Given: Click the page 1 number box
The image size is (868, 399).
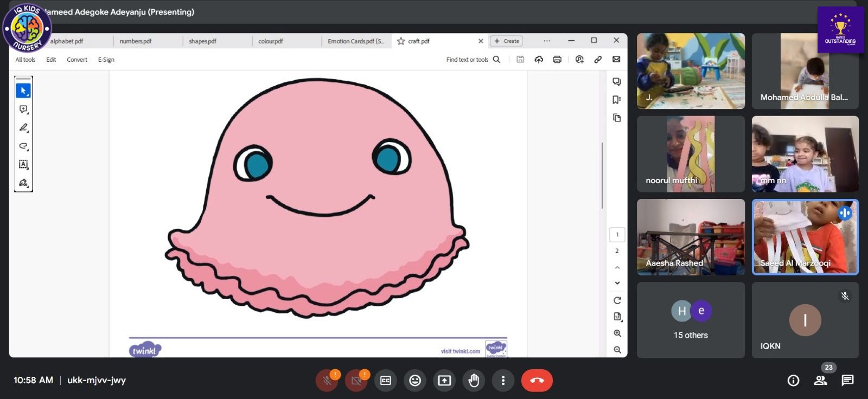Looking at the screenshot, I should (x=617, y=235).
